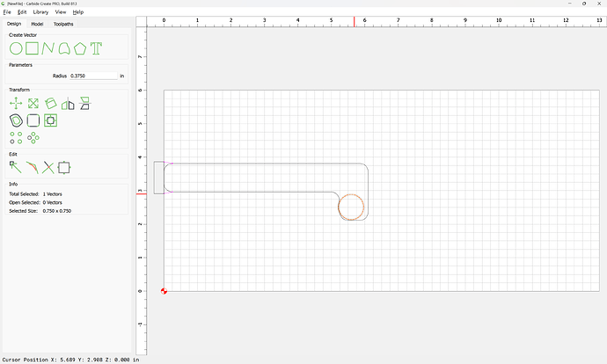Click the Cursor Position status bar text
The height and width of the screenshot is (364, 607).
[71, 360]
